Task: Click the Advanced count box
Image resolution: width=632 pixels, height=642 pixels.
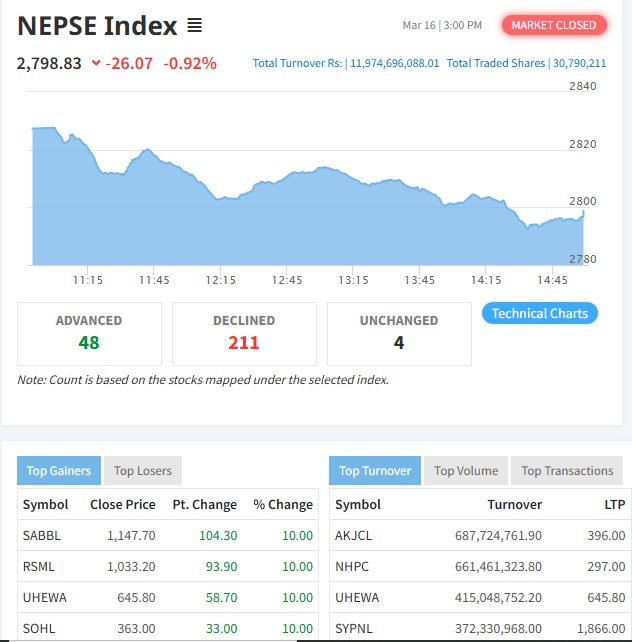Action: [x=89, y=334]
